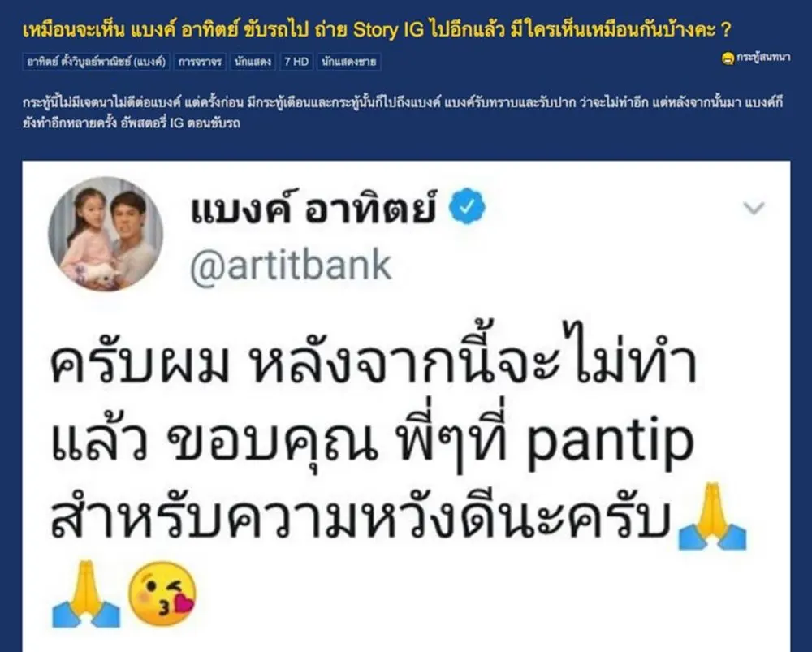Select the 7 HD topic tag
The image size is (812, 652).
click(296, 62)
